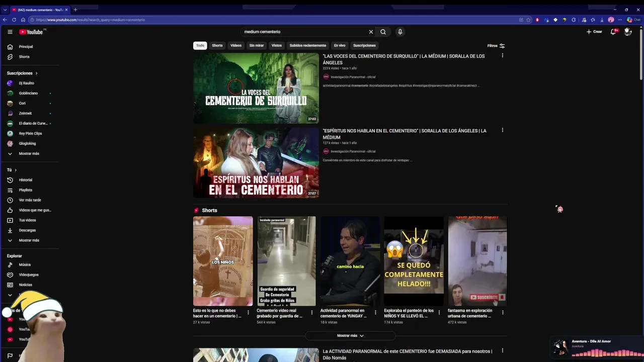Image resolution: width=644 pixels, height=362 pixels.
Task: Open the YouTube account avatar menu
Action: tap(628, 32)
